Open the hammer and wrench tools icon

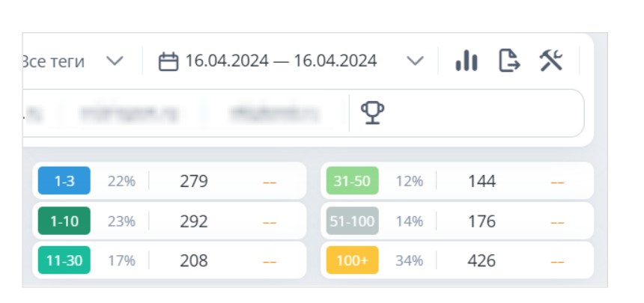[x=551, y=61]
